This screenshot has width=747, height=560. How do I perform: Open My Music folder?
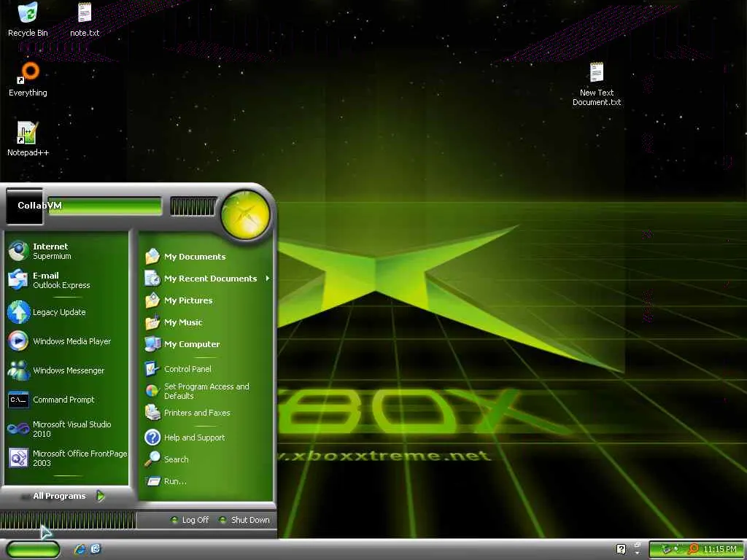[x=206, y=322]
